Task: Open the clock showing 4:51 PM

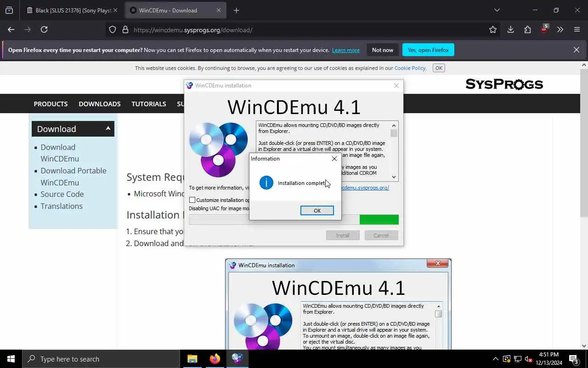Action: 548,359
